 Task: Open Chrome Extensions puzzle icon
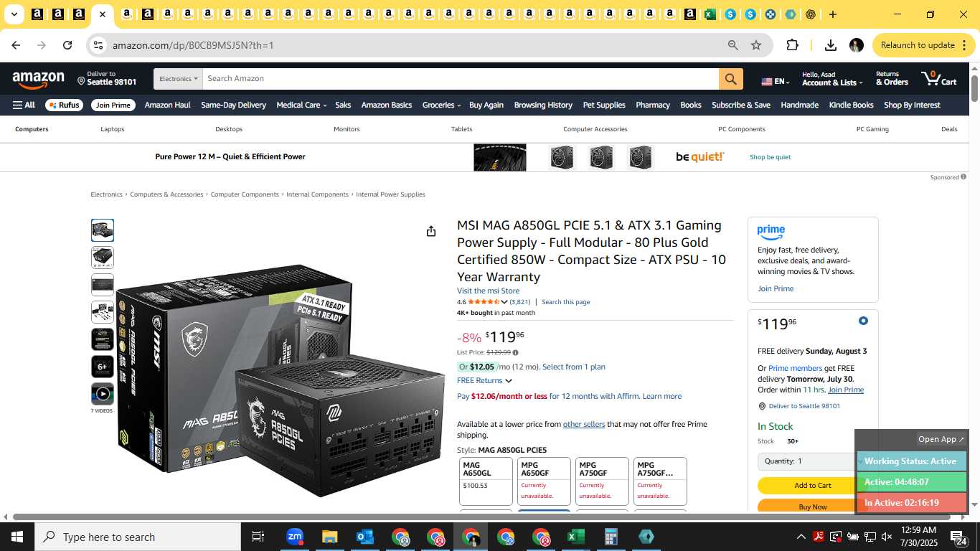(x=792, y=45)
